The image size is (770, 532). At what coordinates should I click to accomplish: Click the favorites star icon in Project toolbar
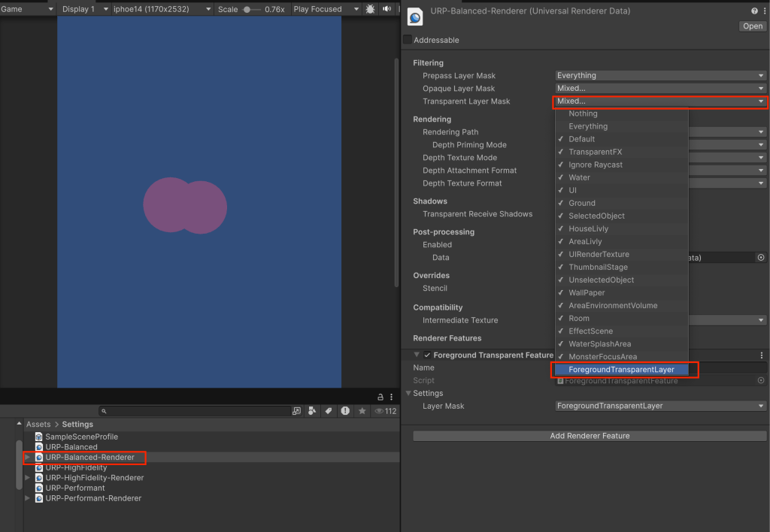click(362, 410)
